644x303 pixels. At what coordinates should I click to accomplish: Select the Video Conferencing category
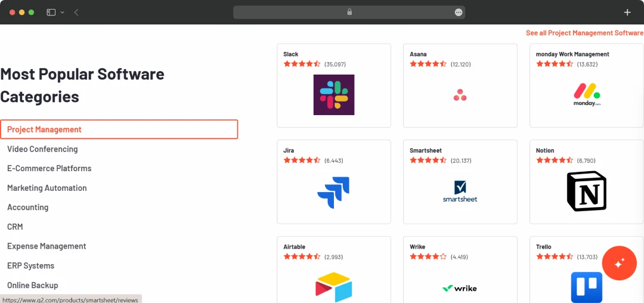point(42,149)
